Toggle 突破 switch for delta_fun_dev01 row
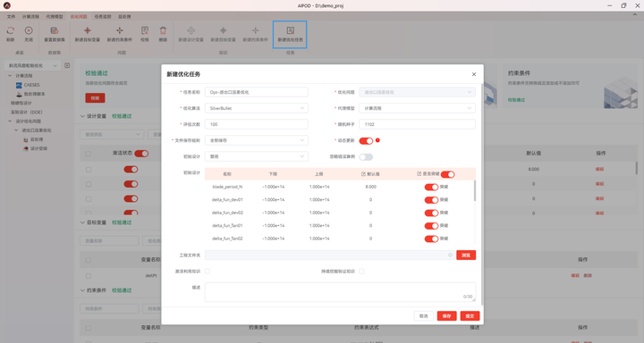Screen dimensions: 644x343 [x=431, y=200]
